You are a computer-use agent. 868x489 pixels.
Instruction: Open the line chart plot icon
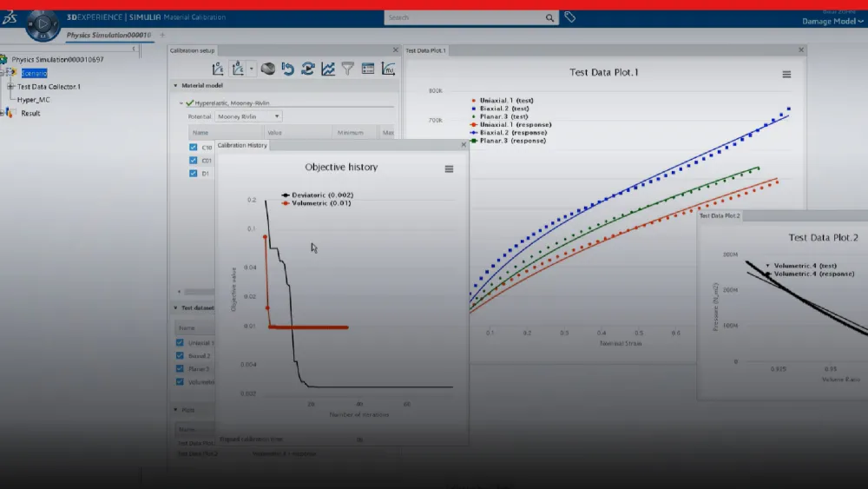(328, 69)
